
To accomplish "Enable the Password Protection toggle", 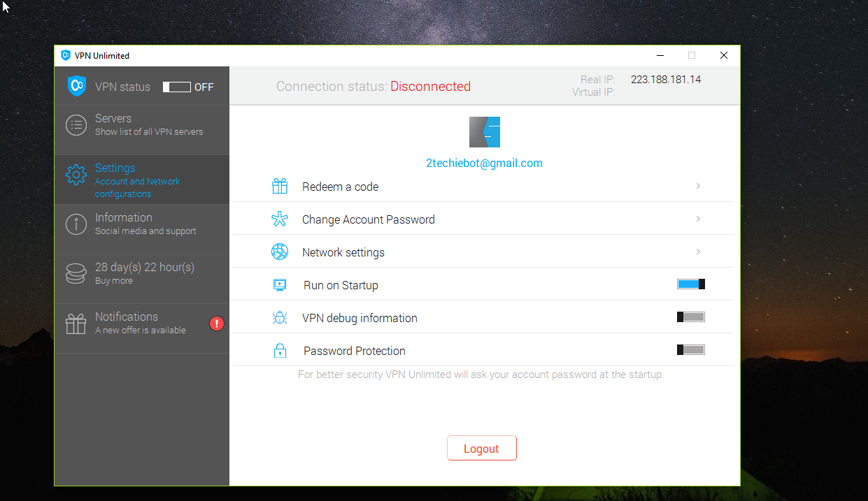I will pos(691,350).
